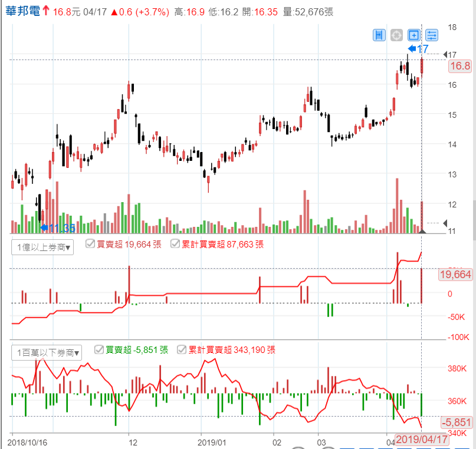
Task: Click the 19,664 value label on axis
Action: 455,275
